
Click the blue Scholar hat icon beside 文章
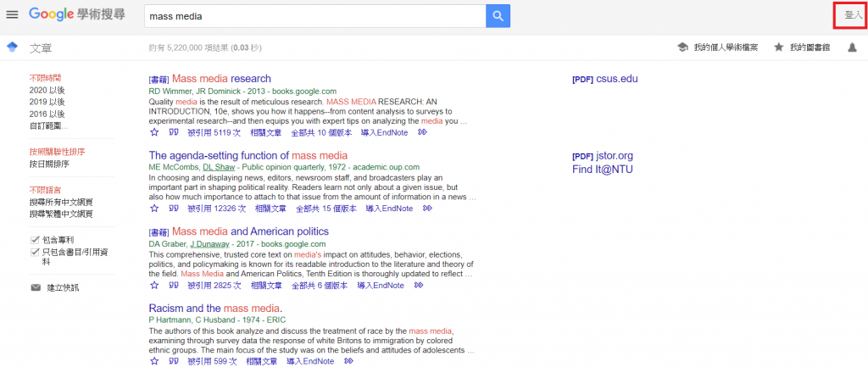pyautogui.click(x=12, y=47)
